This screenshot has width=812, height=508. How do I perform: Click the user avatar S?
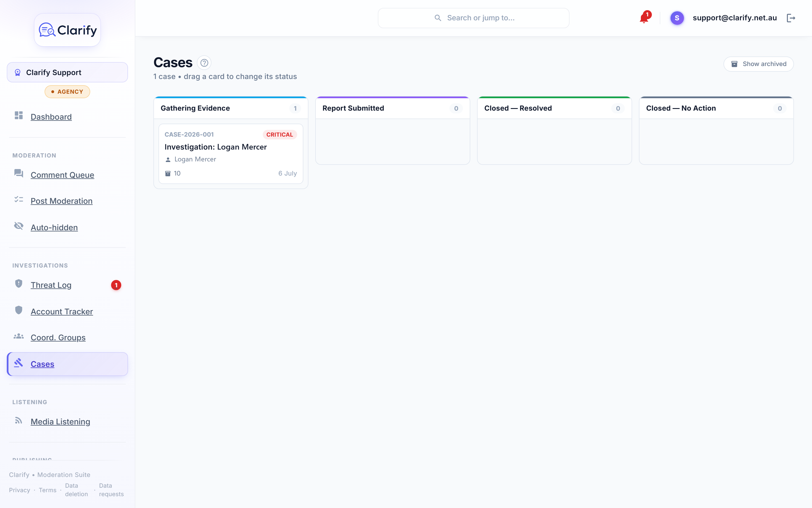pos(677,18)
